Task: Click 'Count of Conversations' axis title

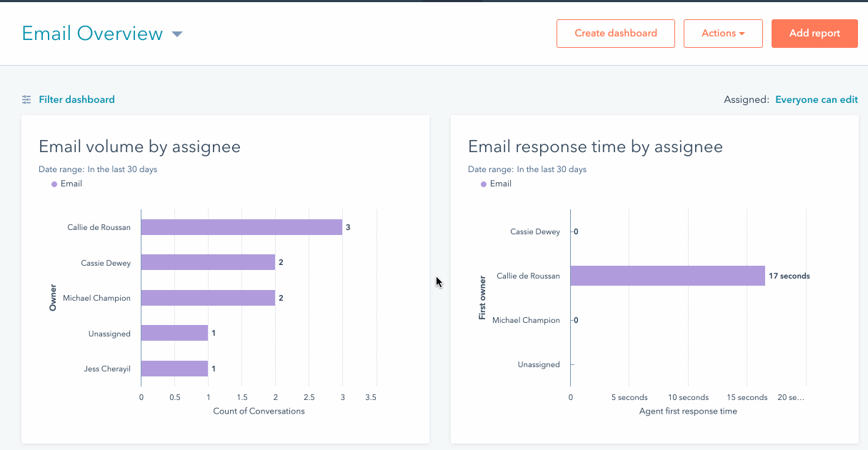Action: pyautogui.click(x=259, y=411)
